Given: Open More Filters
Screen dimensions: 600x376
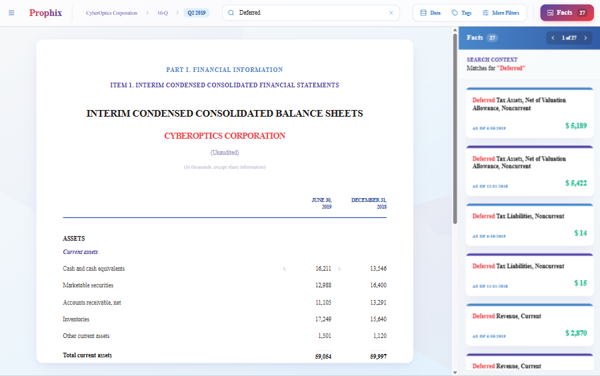Looking at the screenshot, I should click(501, 13).
